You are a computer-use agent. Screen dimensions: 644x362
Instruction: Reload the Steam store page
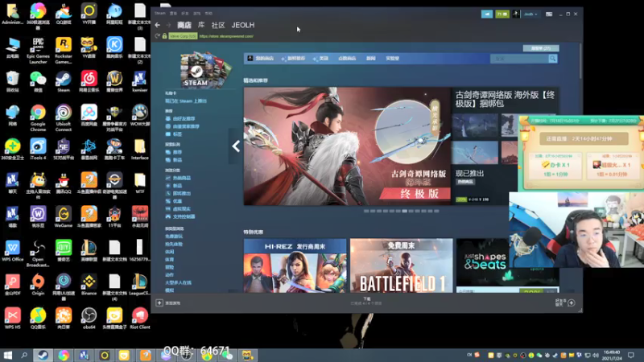pos(157,36)
